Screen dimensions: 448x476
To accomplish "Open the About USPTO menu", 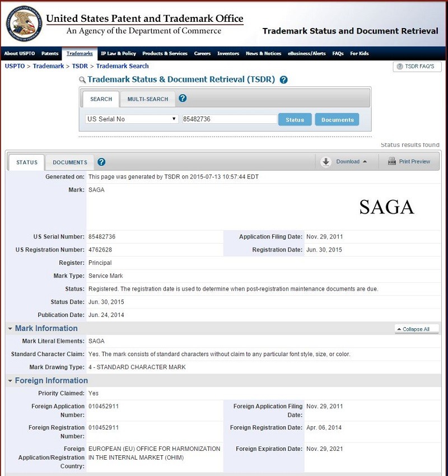I will [x=20, y=53].
